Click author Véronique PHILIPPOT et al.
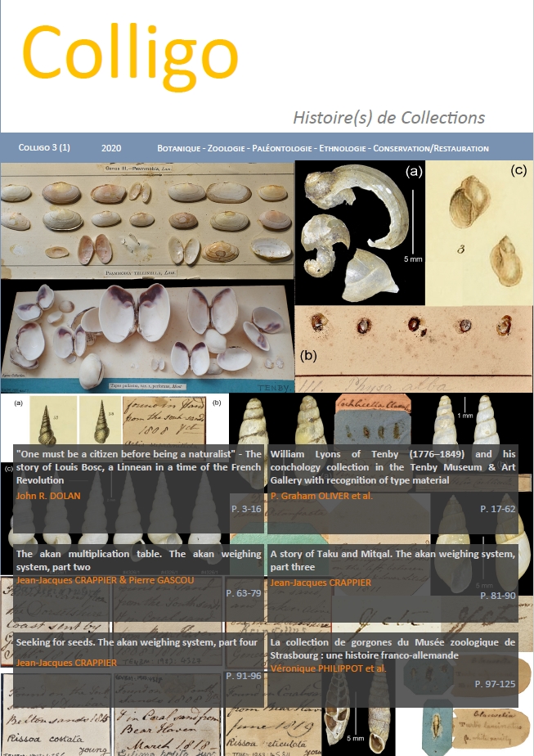The height and width of the screenshot is (756, 534). coord(328,668)
